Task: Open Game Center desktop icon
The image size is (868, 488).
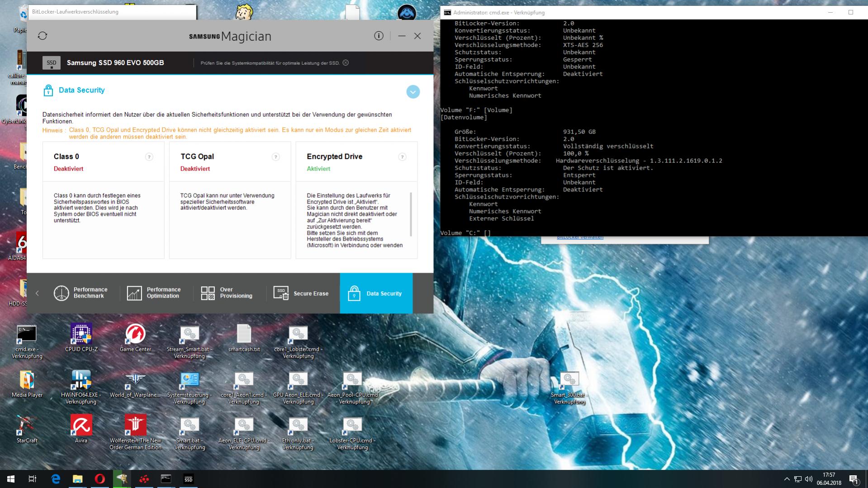Action: [135, 338]
